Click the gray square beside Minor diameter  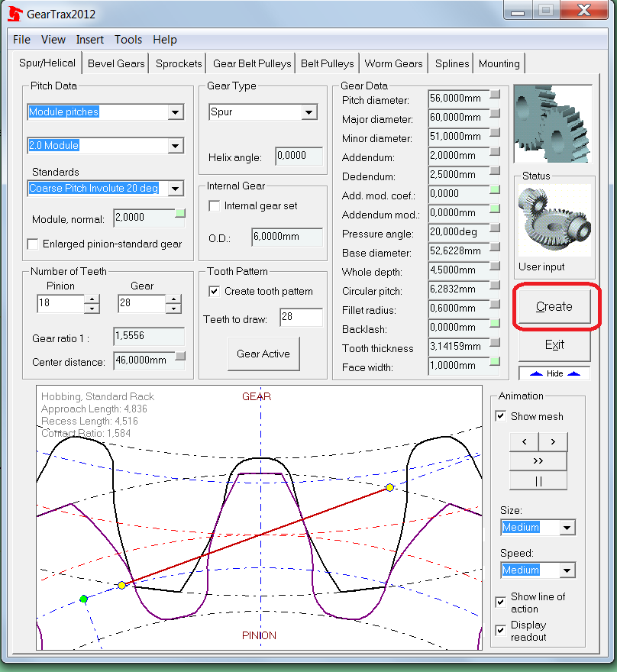[x=495, y=132]
